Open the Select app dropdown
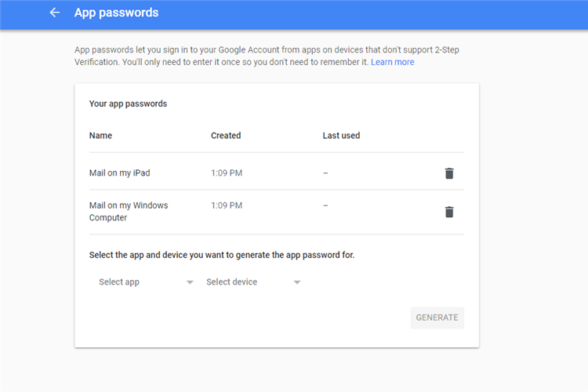The height and width of the screenshot is (392, 588). click(146, 282)
